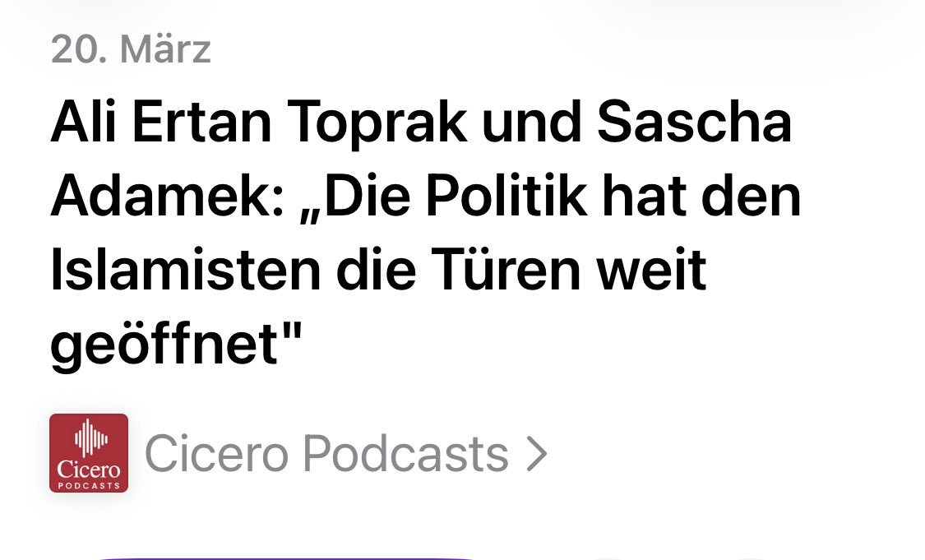Viewport: 925px width, 560px height.
Task: Tap the word Islamisten in the headline
Action: coord(186,270)
